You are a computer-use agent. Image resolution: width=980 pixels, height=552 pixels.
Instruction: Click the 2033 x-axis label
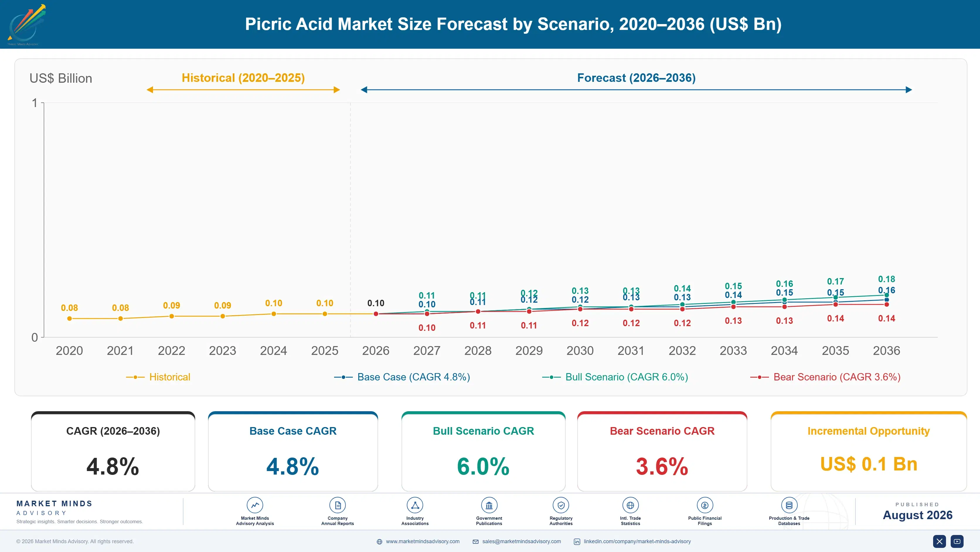click(733, 350)
